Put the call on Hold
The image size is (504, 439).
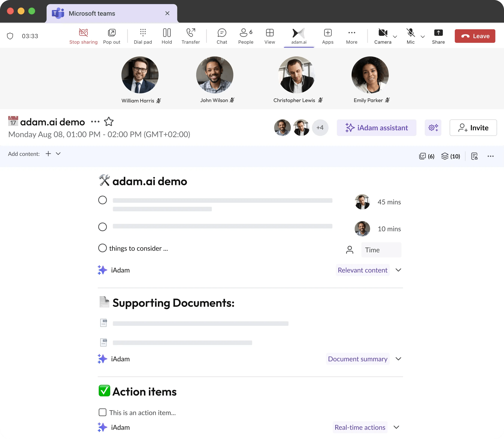167,36
